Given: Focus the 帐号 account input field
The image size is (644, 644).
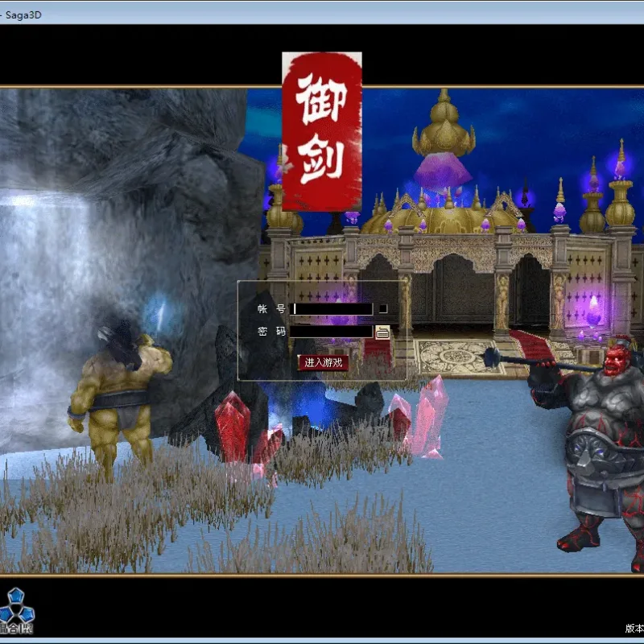Looking at the screenshot, I should [332, 309].
